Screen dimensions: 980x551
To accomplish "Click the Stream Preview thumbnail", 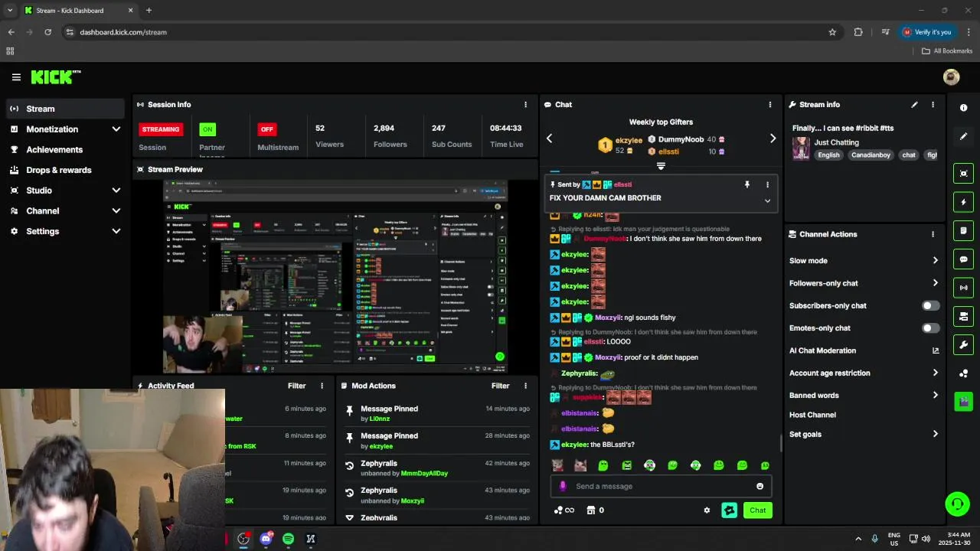I will click(x=335, y=276).
